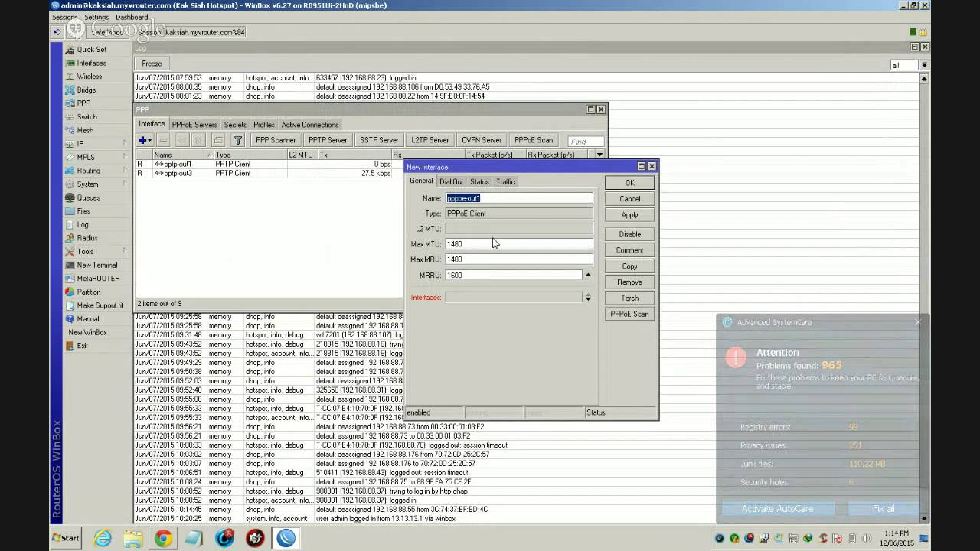Open the Dashboard menu
Screen dimensions: 980x551
pos(132,17)
